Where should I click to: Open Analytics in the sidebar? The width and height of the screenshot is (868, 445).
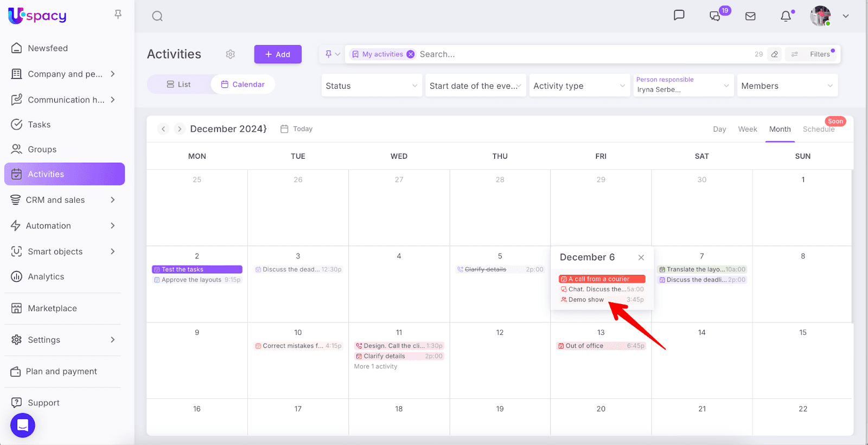click(x=46, y=276)
